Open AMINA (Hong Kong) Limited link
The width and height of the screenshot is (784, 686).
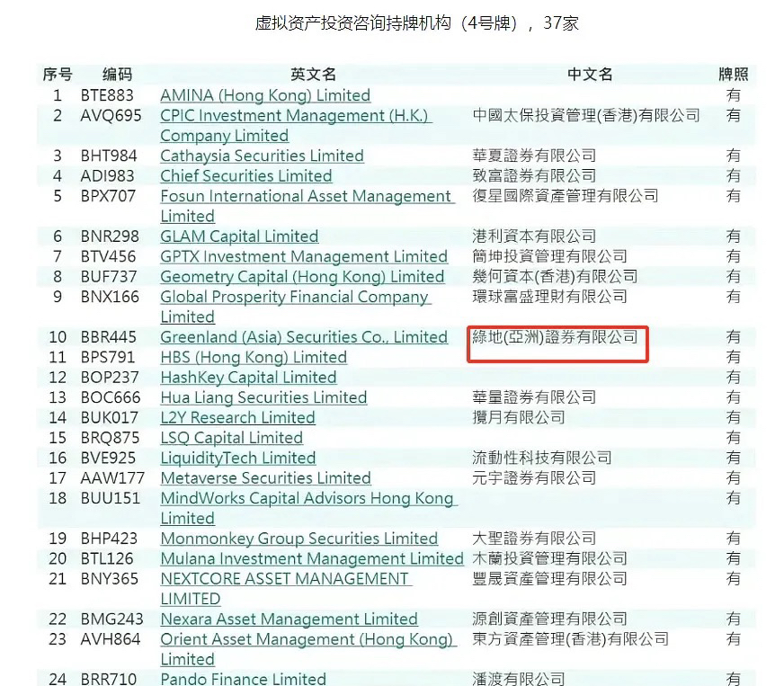[x=265, y=95]
